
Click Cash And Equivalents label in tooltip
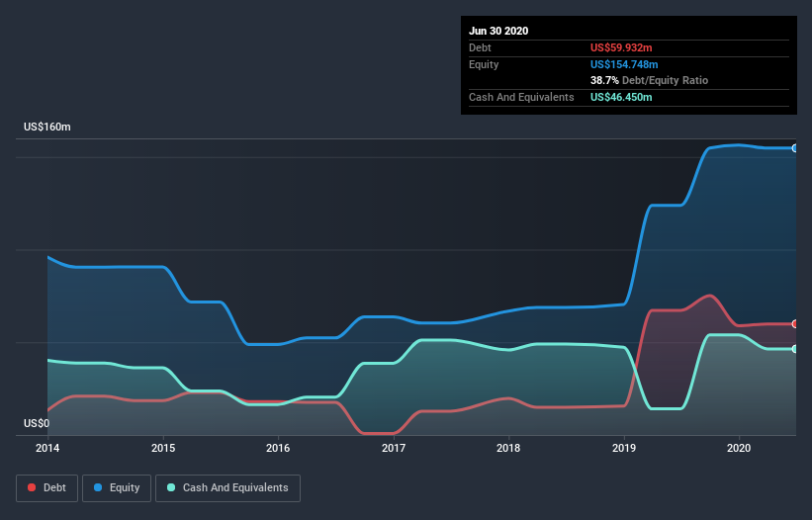[x=521, y=97]
